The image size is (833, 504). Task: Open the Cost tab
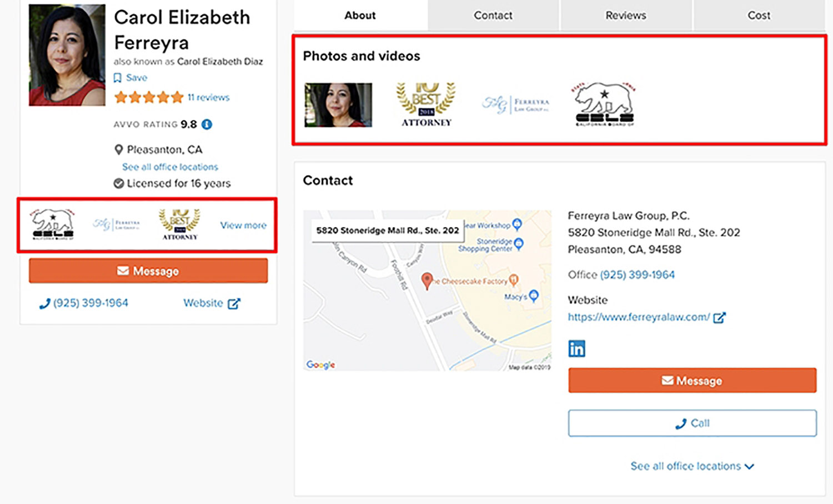tap(759, 16)
